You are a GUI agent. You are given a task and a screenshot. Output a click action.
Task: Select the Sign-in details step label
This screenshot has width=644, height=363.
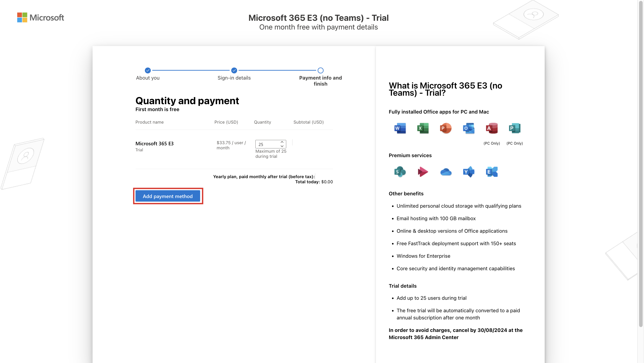pos(234,78)
